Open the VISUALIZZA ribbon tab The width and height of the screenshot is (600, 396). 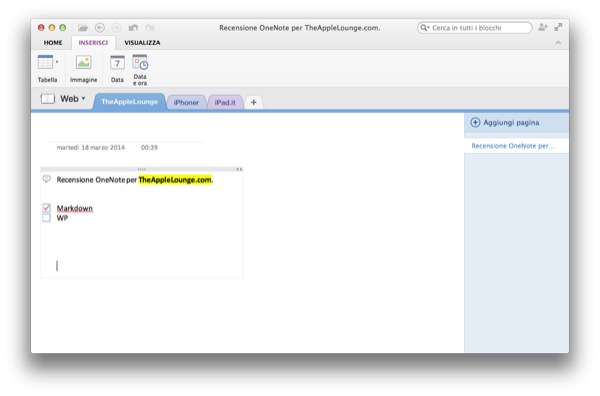pos(142,42)
